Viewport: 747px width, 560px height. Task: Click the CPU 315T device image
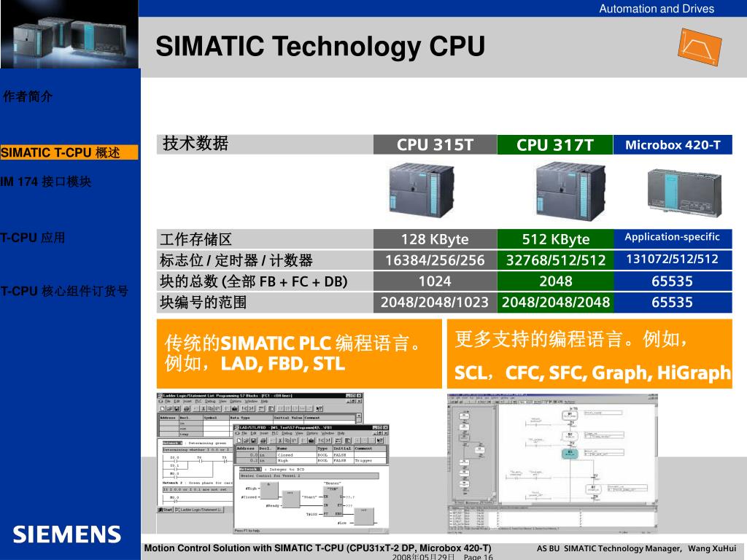pyautogui.click(x=422, y=190)
